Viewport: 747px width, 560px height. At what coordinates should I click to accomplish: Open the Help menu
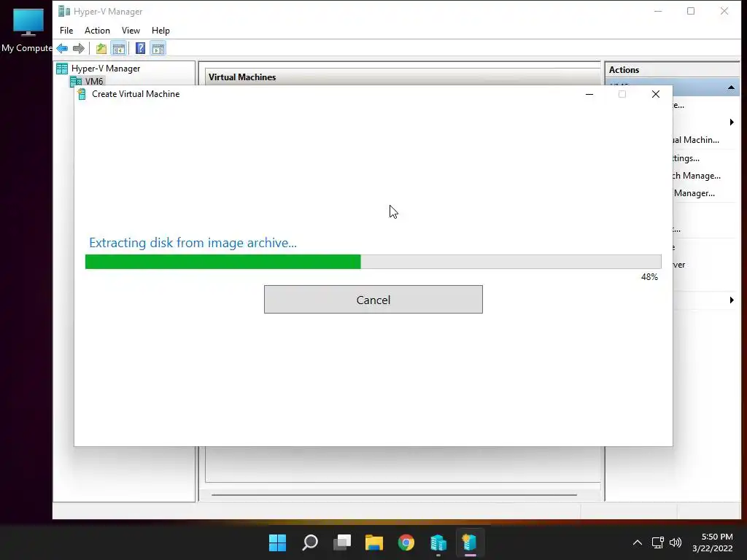click(x=160, y=31)
